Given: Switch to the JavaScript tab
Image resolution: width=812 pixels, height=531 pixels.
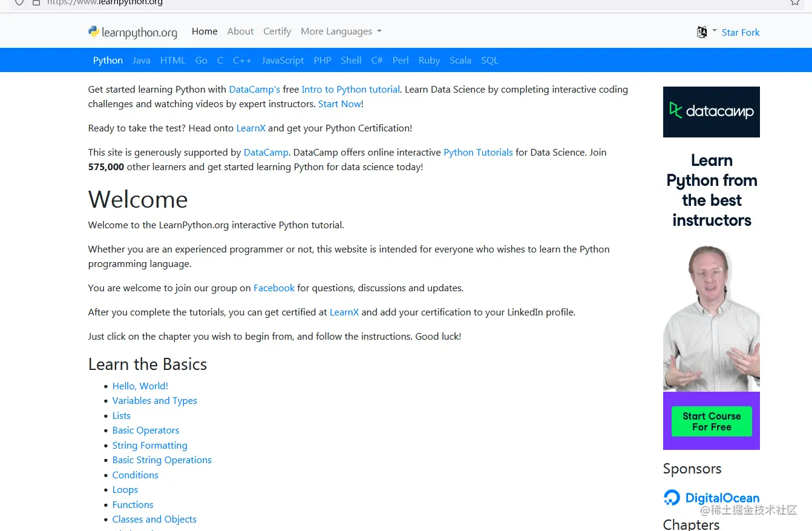Looking at the screenshot, I should pos(283,61).
